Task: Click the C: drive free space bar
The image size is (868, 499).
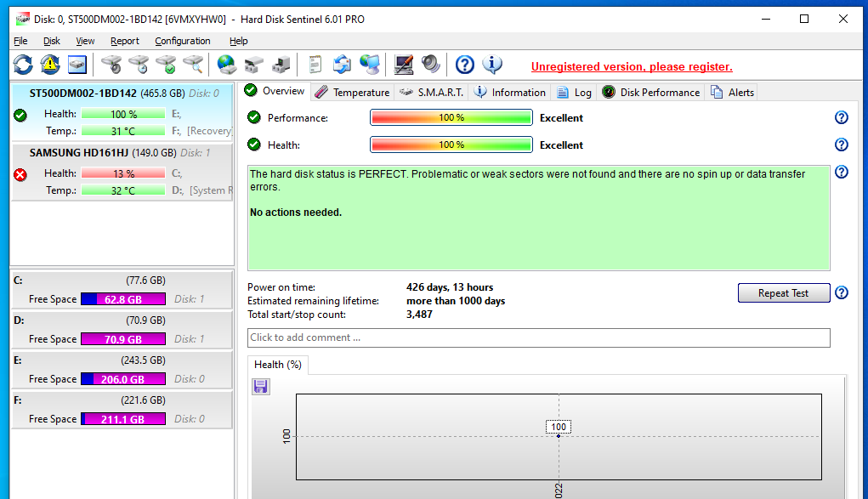Action: click(123, 299)
